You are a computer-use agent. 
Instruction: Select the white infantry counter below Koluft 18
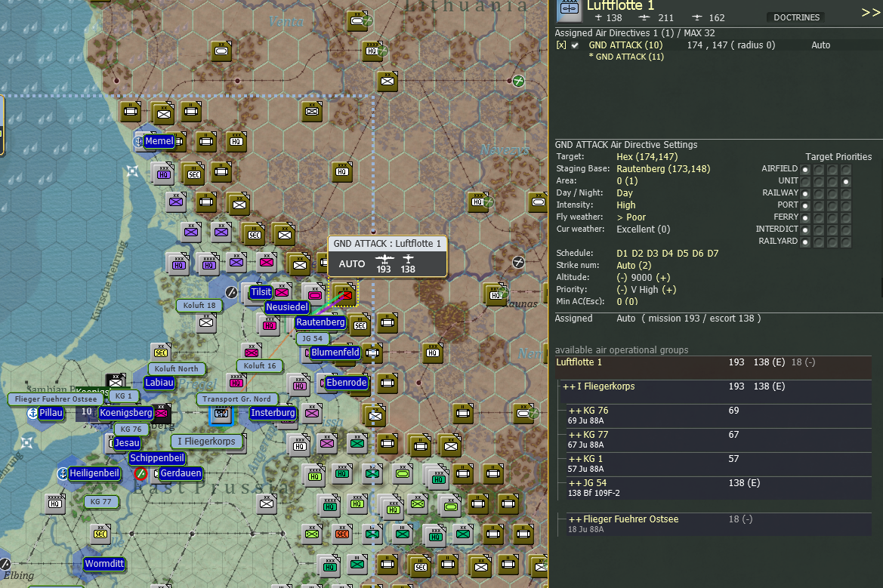206,322
